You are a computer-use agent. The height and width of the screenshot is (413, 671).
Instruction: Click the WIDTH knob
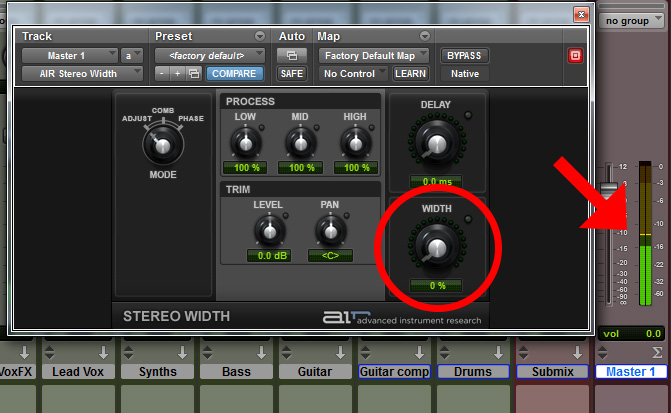coord(435,245)
